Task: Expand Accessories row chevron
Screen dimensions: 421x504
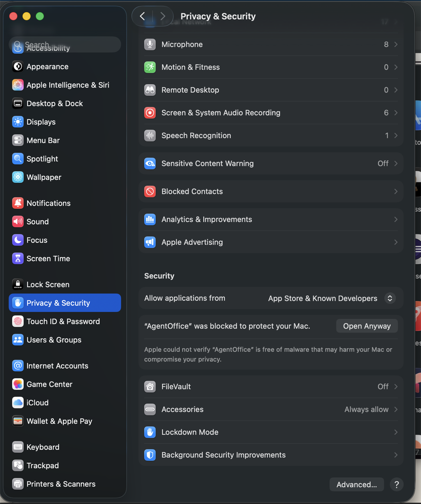Action: pos(396,410)
